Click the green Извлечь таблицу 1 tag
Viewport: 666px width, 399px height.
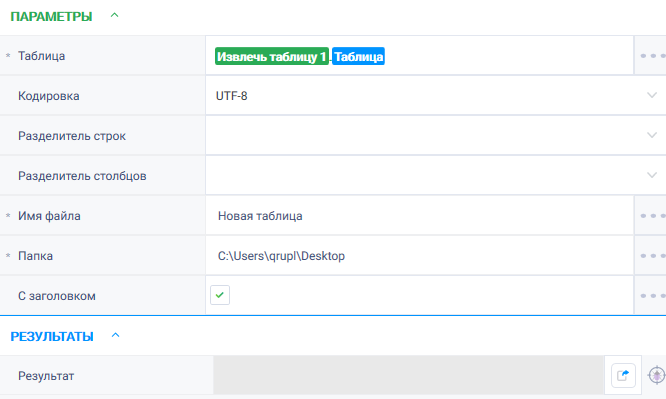tap(272, 56)
